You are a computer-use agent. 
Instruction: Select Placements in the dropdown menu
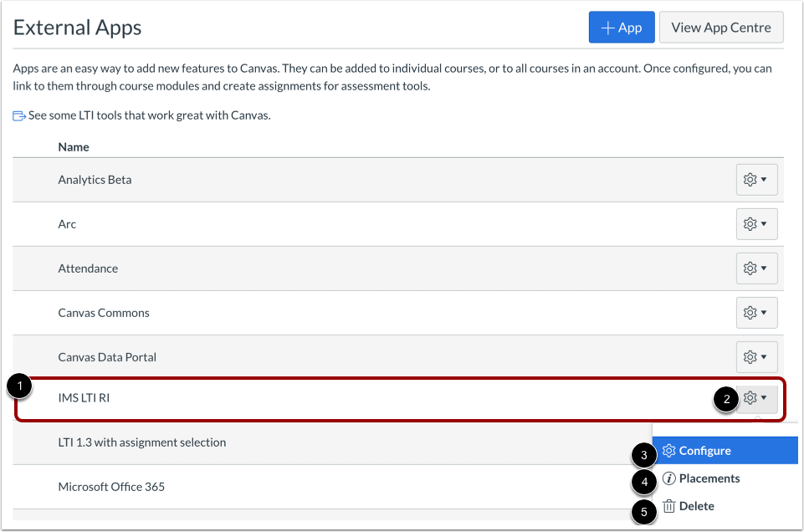pos(725,478)
